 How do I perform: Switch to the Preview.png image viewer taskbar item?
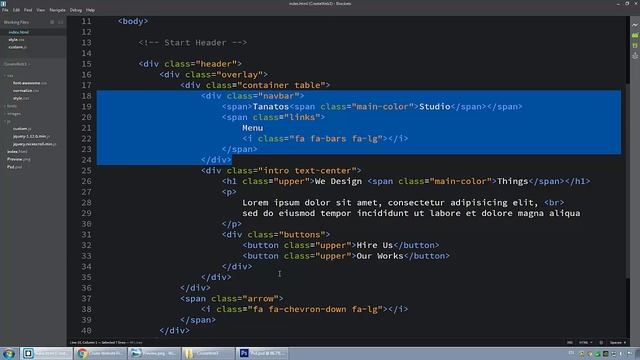click(154, 353)
